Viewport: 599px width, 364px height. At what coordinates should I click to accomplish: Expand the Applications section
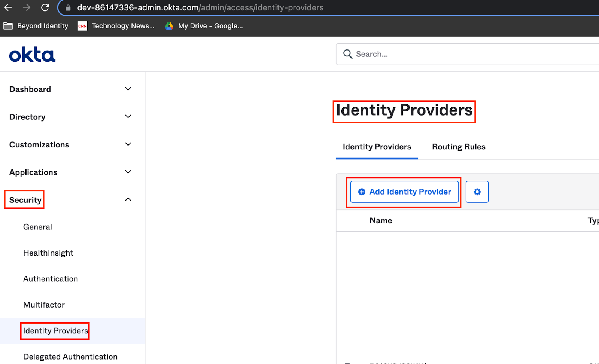point(33,172)
